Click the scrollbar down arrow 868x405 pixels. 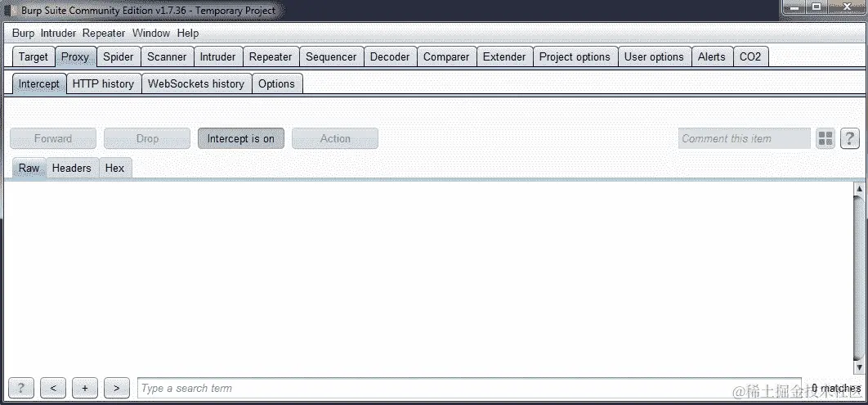coord(859,367)
